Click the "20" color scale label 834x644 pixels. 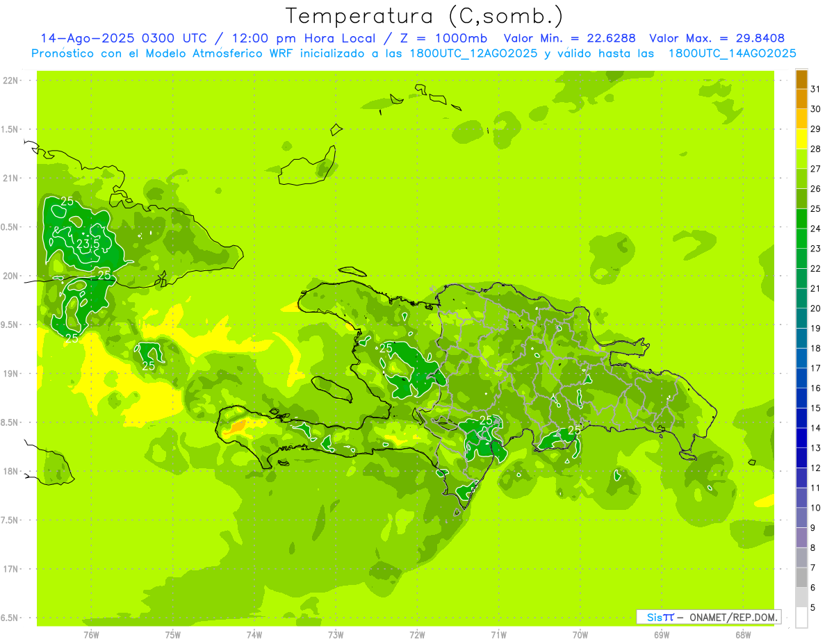[x=816, y=308]
